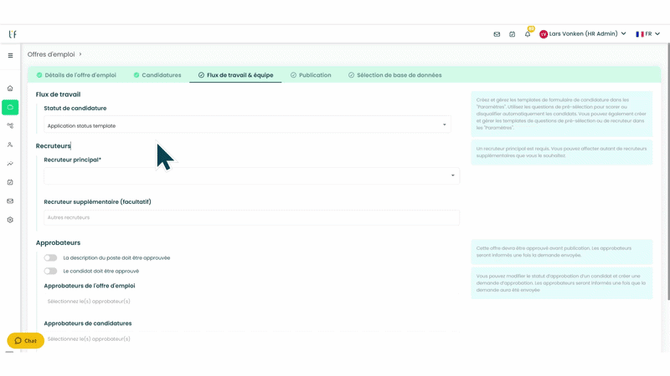Image resolution: width=670 pixels, height=376 pixels.
Task: Open the people icon in the sidebar
Action: pos(10,145)
